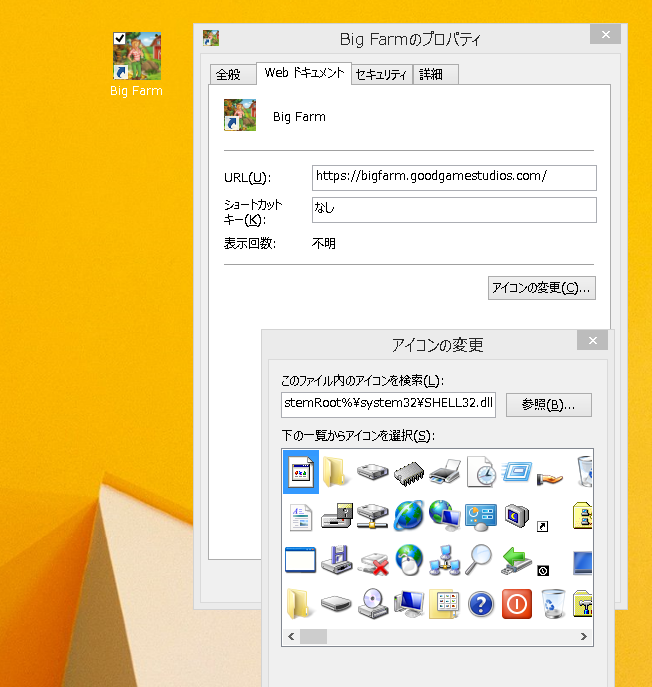
Task: Choose the hard disk drive icon in first row
Action: click(x=372, y=472)
